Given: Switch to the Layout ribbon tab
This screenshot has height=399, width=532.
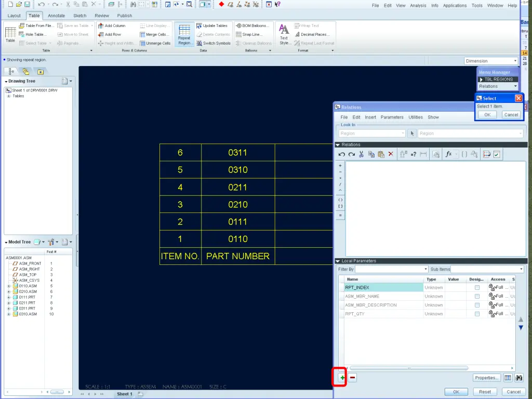Looking at the screenshot, I should [x=14, y=16].
